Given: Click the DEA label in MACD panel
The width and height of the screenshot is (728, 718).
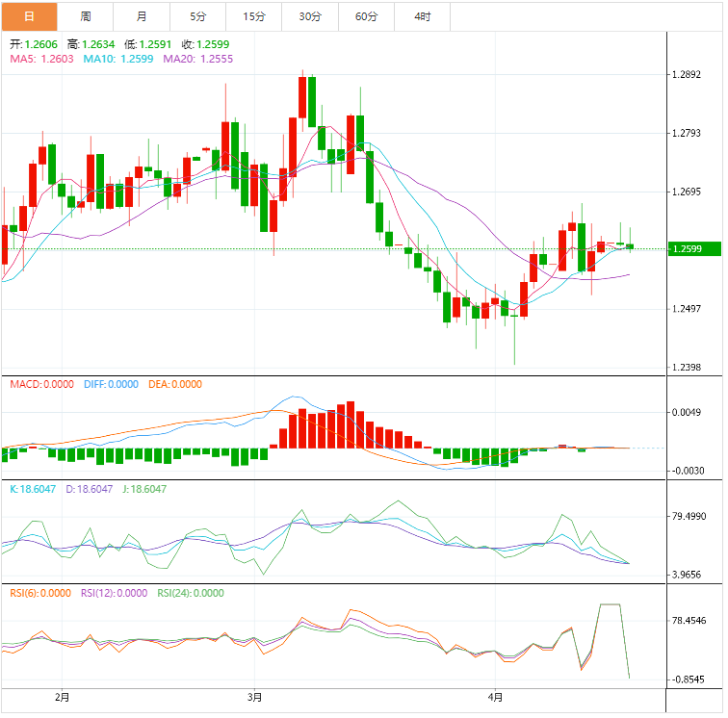Looking at the screenshot, I should pos(175,384).
